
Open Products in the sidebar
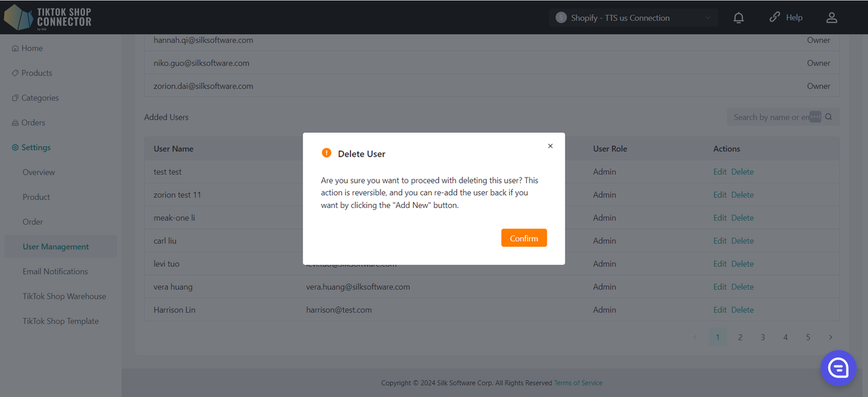click(37, 73)
